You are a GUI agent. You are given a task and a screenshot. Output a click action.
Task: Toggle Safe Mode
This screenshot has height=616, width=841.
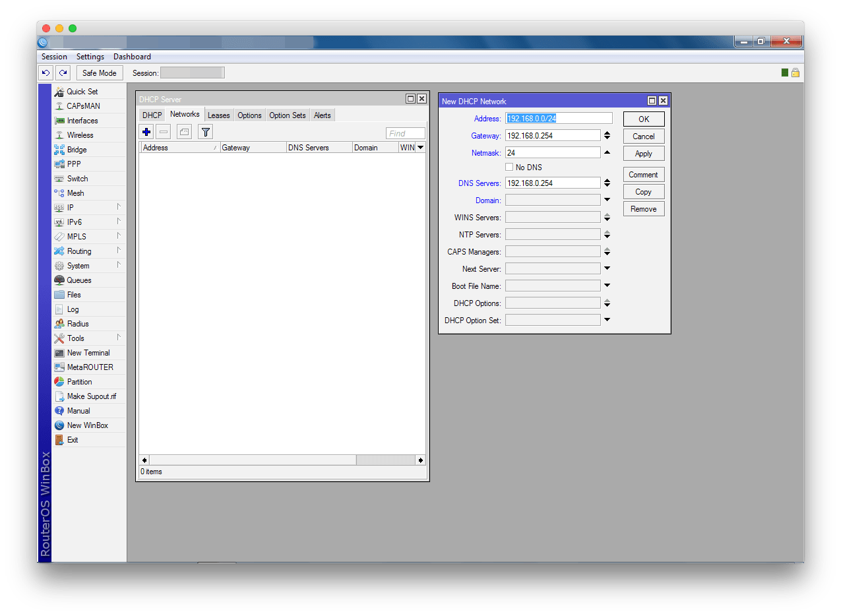click(100, 73)
